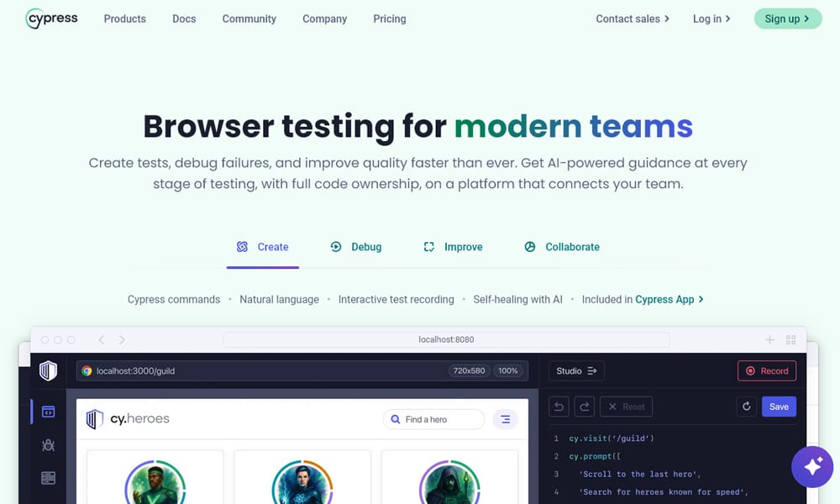The width and height of the screenshot is (840, 504).
Task: Click the undo arrow in Studio
Action: 559,407
